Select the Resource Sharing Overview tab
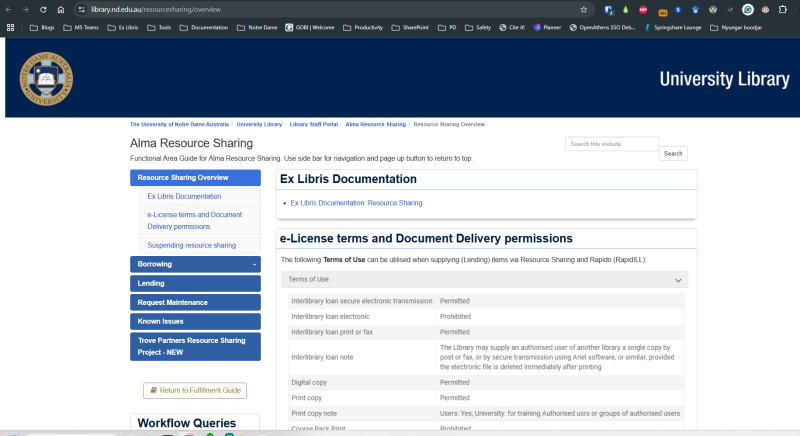 point(195,178)
